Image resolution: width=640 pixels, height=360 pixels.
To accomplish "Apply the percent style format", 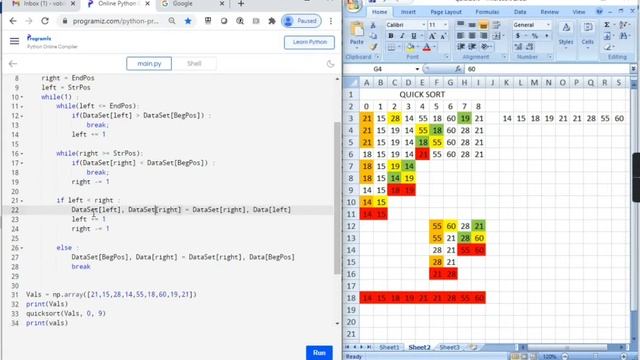I will pos(535,36).
